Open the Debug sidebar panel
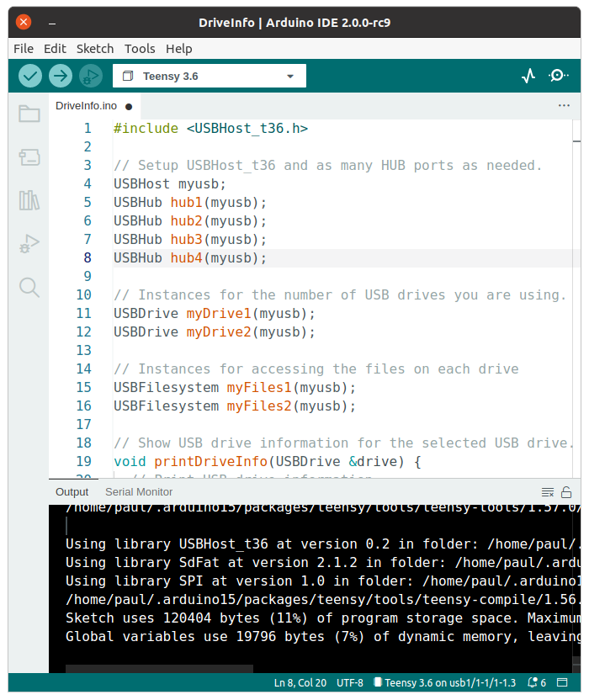 pos(29,244)
